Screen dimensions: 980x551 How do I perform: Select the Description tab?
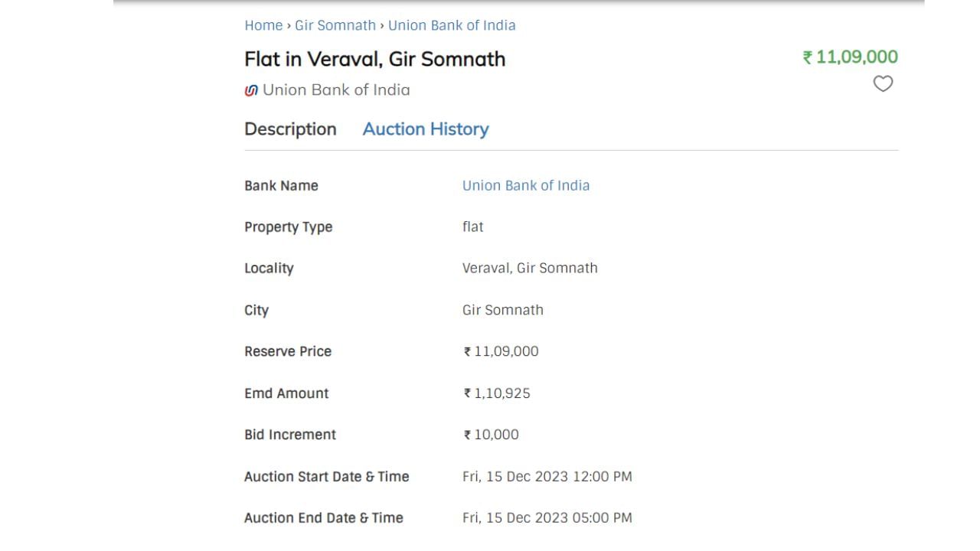point(290,129)
